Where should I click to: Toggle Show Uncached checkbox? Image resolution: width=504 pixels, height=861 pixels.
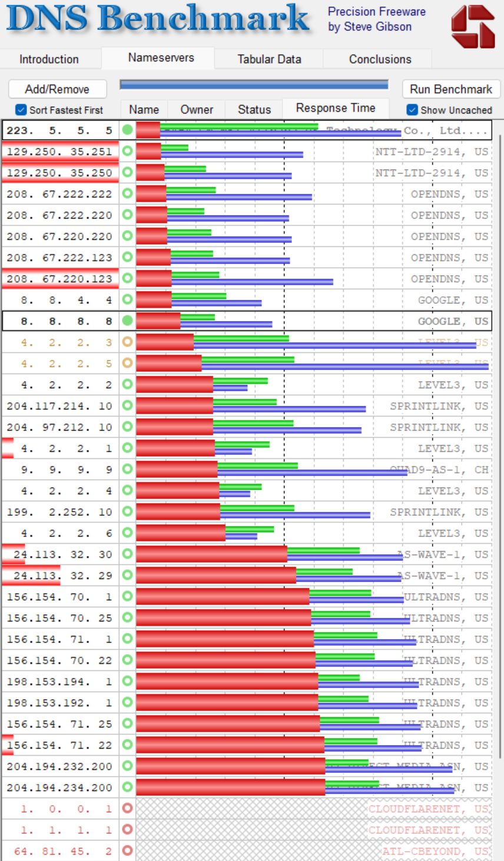coord(412,110)
